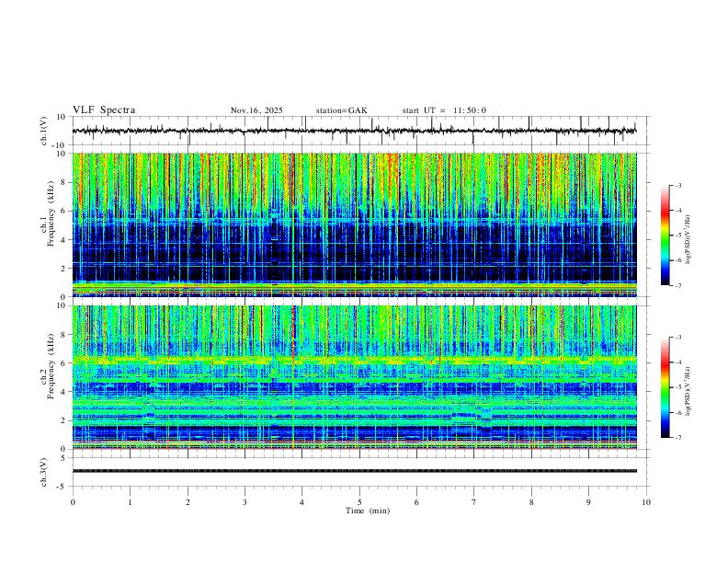Screen dimensions: 728x563
Task: Click the ch.2 color scale label '-7'
Action: tap(678, 438)
